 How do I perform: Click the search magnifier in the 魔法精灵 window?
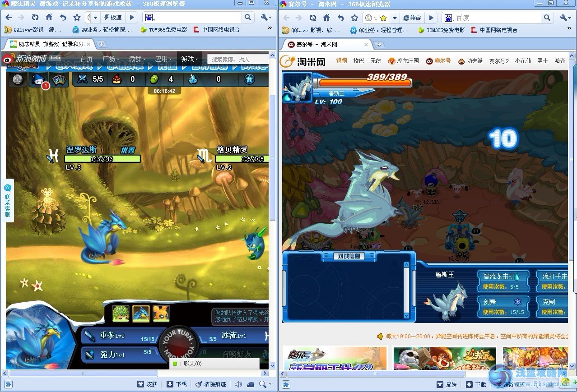248,18
